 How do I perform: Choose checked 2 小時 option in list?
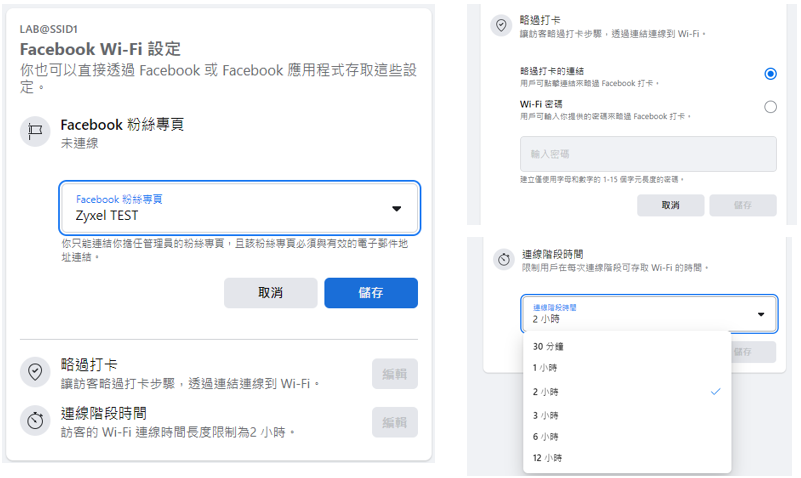click(627, 392)
